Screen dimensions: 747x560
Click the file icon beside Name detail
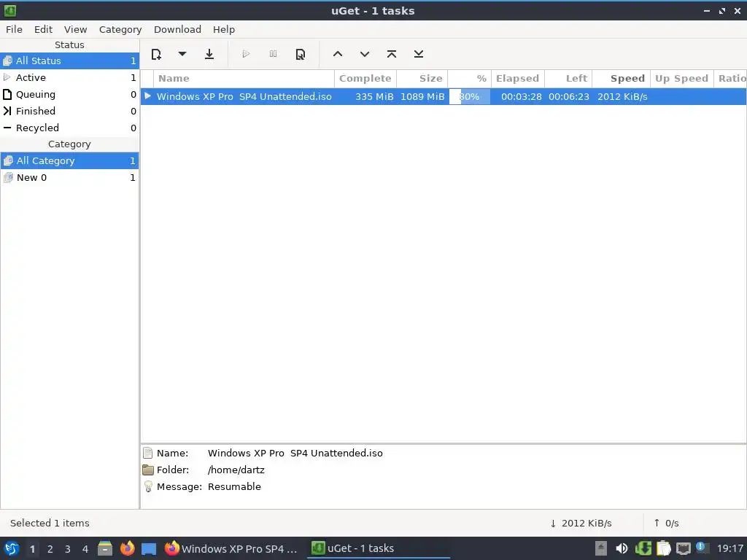pos(148,453)
